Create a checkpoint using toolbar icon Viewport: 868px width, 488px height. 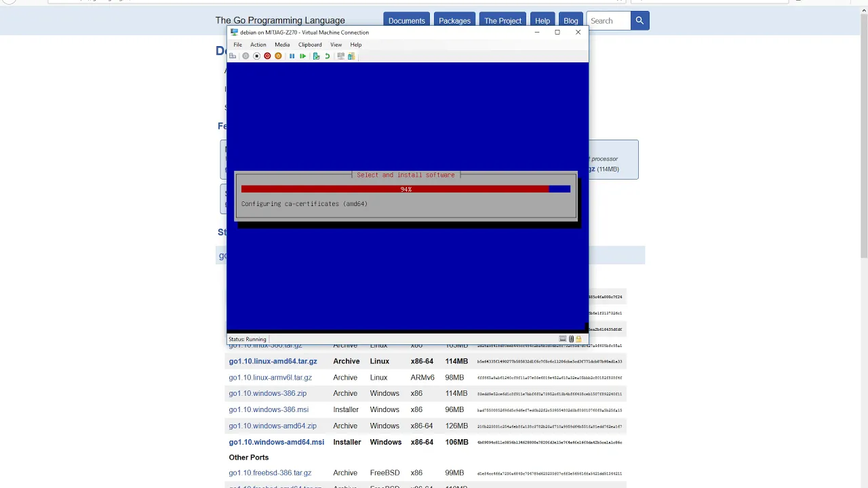tap(316, 56)
